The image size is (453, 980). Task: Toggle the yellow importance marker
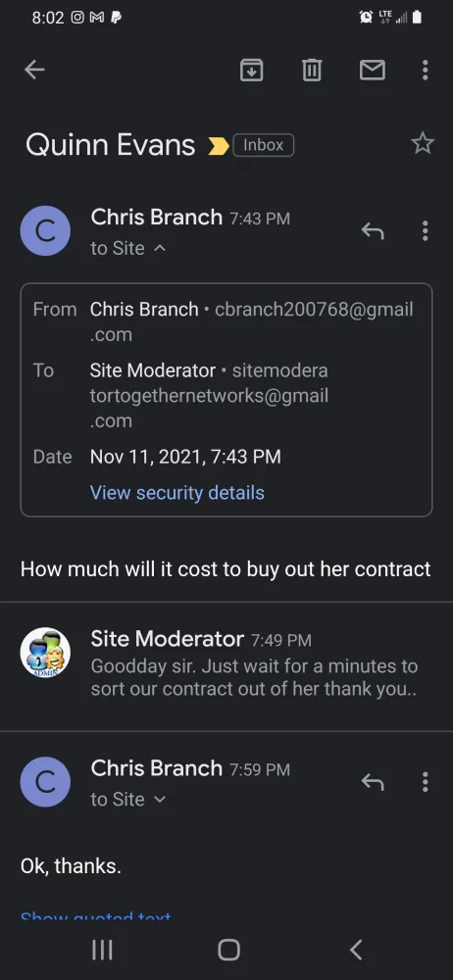coord(218,146)
